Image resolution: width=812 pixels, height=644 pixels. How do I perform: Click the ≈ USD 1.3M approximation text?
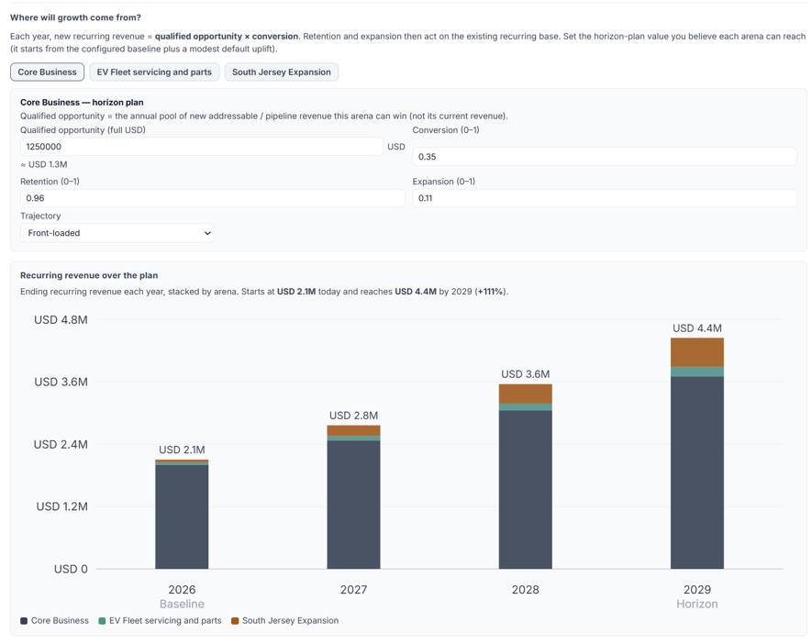click(x=44, y=164)
